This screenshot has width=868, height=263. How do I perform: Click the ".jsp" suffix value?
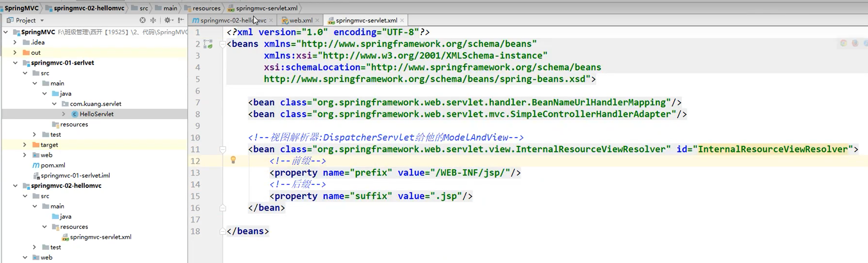pyautogui.click(x=446, y=196)
